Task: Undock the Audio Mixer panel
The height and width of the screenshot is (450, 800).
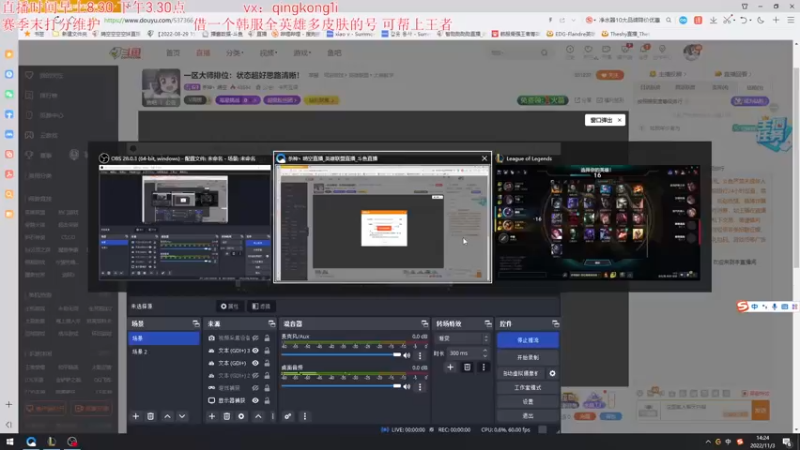Action: pyautogui.click(x=424, y=323)
